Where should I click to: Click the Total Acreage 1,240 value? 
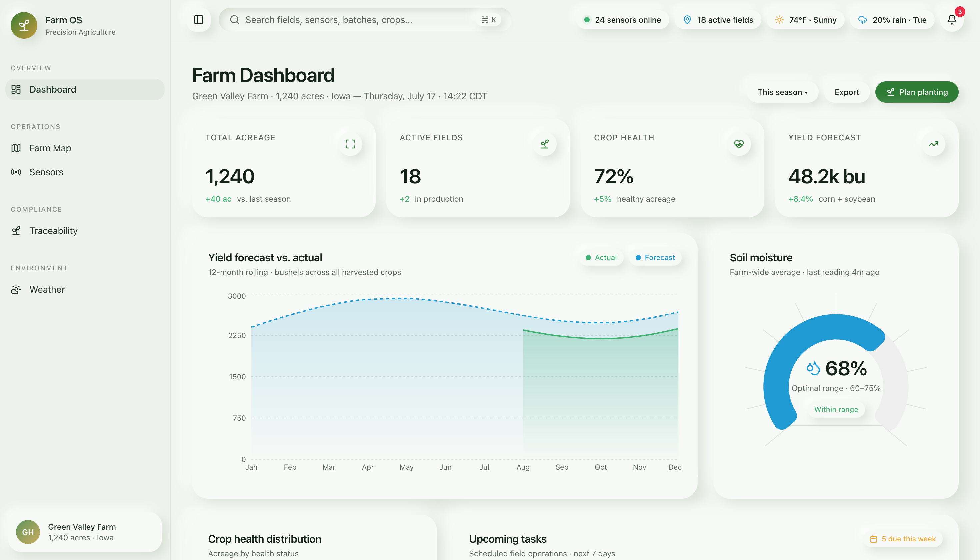pos(230,177)
